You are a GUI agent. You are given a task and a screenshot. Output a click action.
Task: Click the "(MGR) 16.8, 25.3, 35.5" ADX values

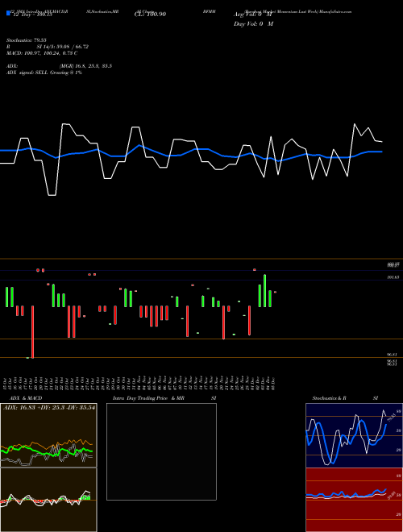pos(85,66)
